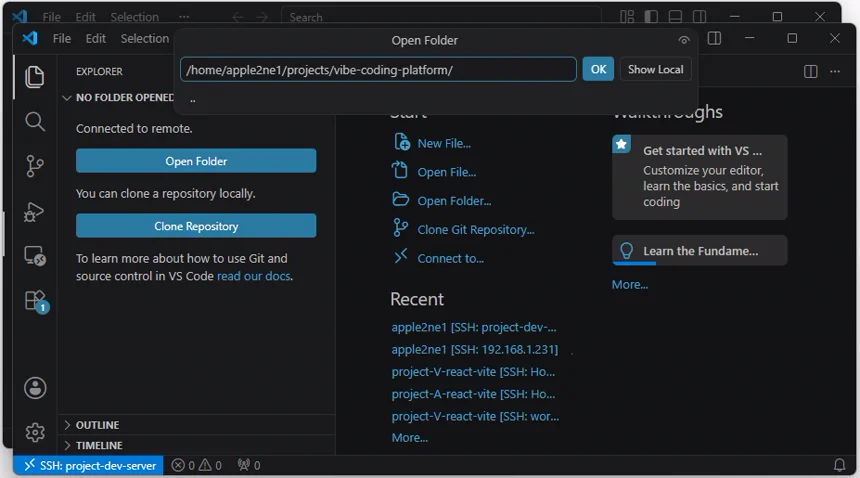
Task: Open recent project-A-react-vite entry
Action: (473, 394)
